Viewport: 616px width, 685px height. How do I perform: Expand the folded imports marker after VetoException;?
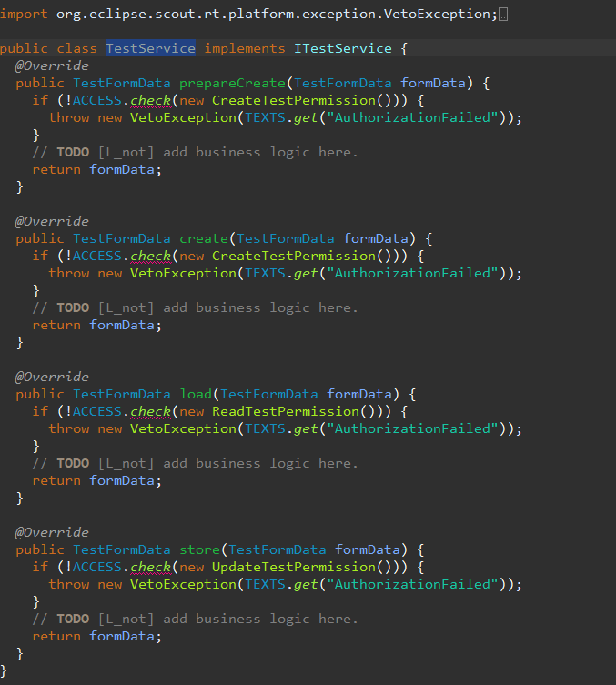tap(503, 15)
